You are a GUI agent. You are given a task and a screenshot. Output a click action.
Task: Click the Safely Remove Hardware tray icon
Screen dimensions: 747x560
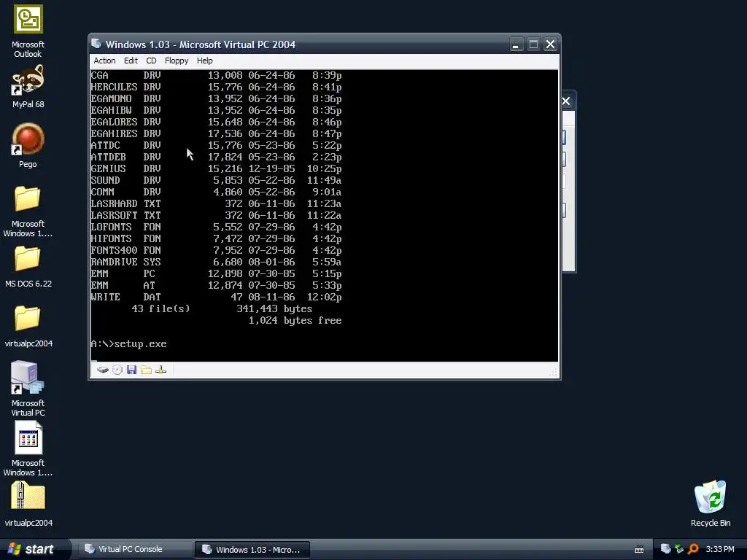679,549
